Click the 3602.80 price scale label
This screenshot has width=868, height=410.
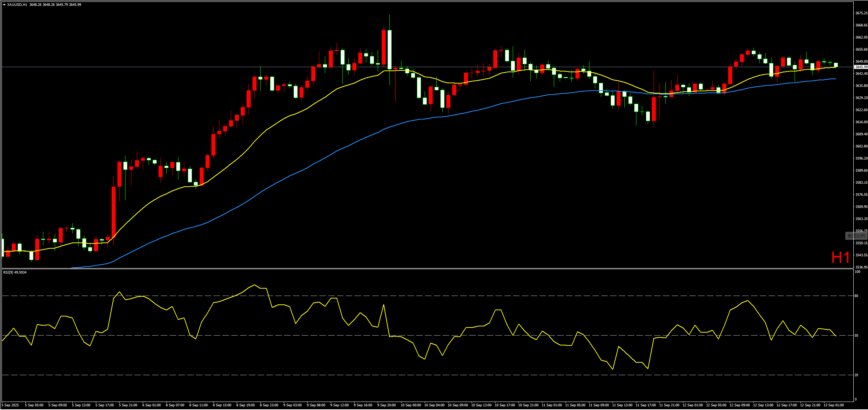tap(861, 146)
